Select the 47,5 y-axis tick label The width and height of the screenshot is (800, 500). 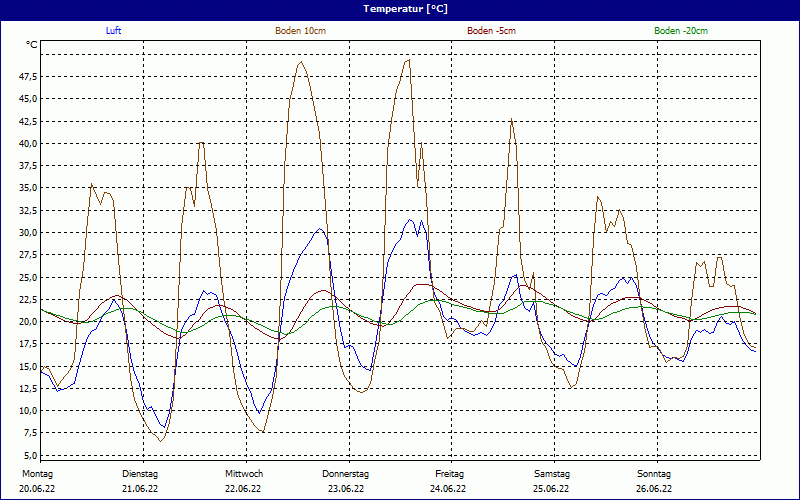28,77
